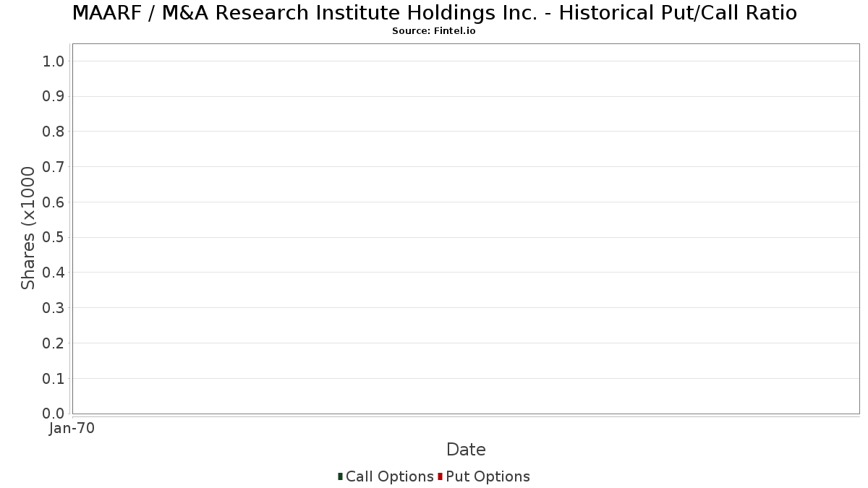Select the 0.0 y-axis tick label
This screenshot has width=868, height=488.
(54, 414)
